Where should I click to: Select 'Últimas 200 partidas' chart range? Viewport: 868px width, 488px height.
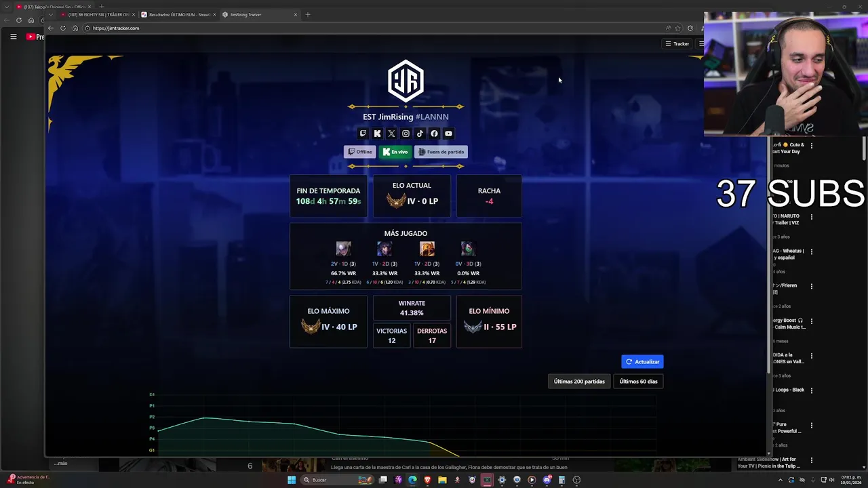pyautogui.click(x=579, y=381)
